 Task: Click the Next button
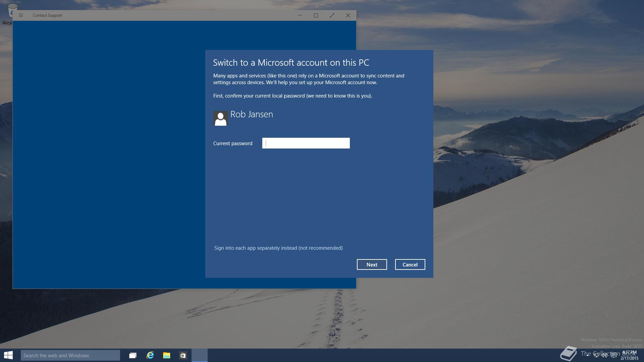pyautogui.click(x=372, y=264)
